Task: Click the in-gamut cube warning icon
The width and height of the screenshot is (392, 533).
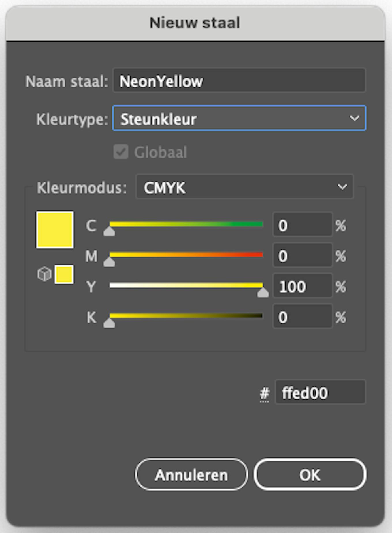Action: click(44, 274)
